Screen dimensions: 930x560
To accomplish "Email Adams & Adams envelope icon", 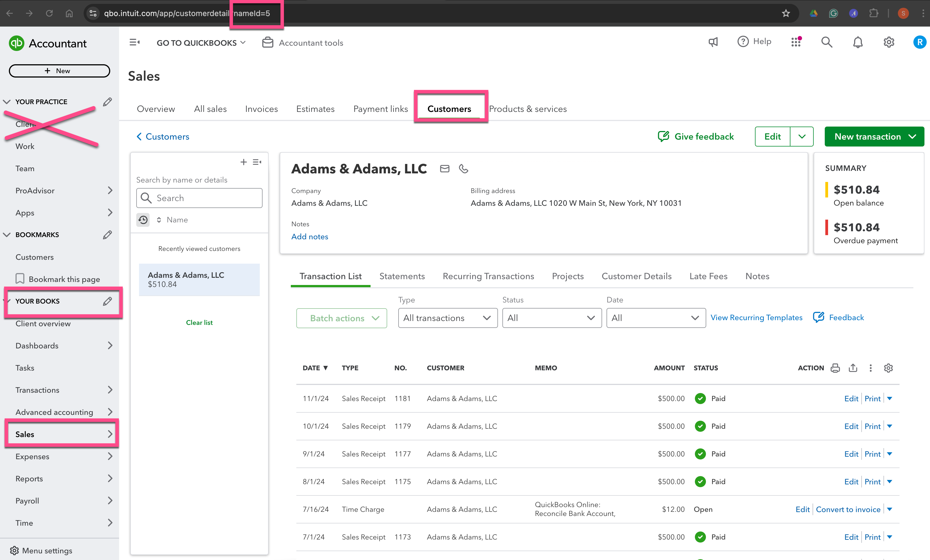I will click(x=445, y=169).
